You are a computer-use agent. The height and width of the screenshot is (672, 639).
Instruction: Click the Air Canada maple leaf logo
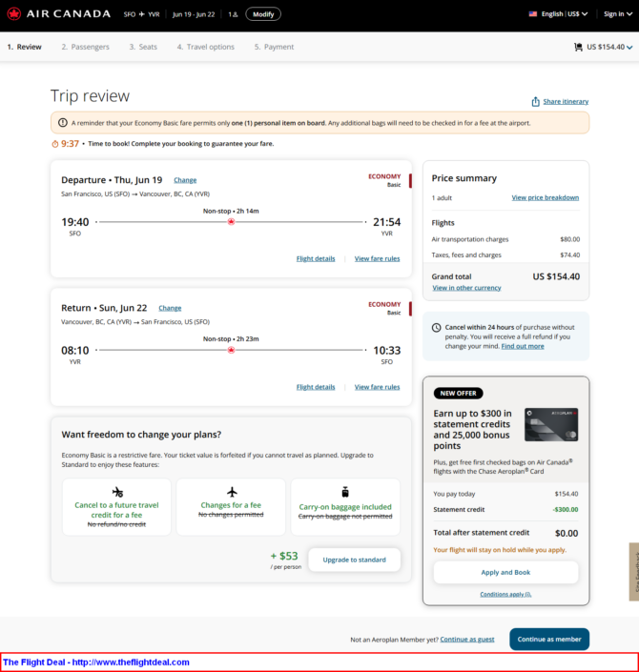click(14, 13)
